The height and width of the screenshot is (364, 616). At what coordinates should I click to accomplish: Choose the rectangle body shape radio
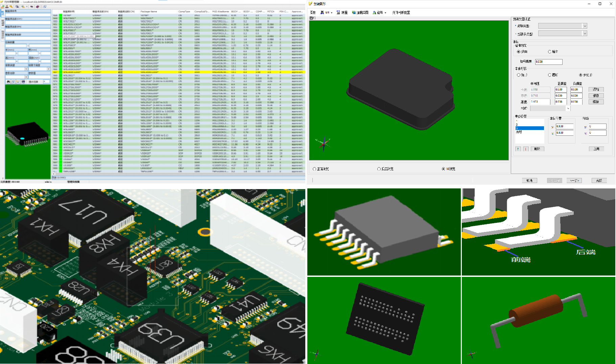[x=519, y=75]
